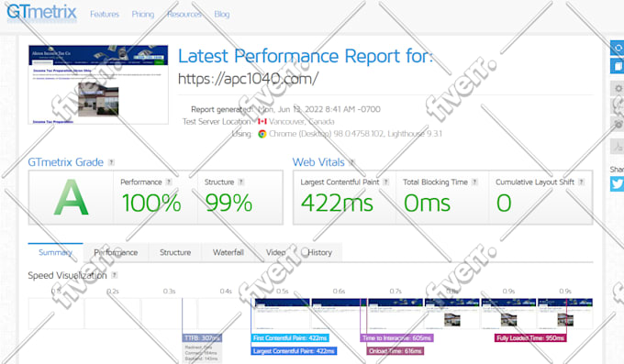Click the 422ms Largest Contentful Paint value
The height and width of the screenshot is (364, 624).
(337, 203)
